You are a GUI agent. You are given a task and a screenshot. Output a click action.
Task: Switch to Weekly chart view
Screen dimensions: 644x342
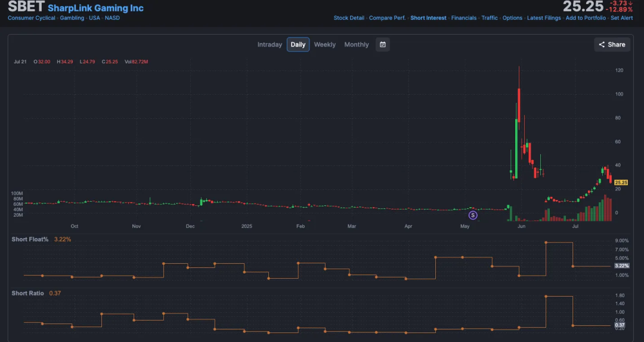point(325,45)
